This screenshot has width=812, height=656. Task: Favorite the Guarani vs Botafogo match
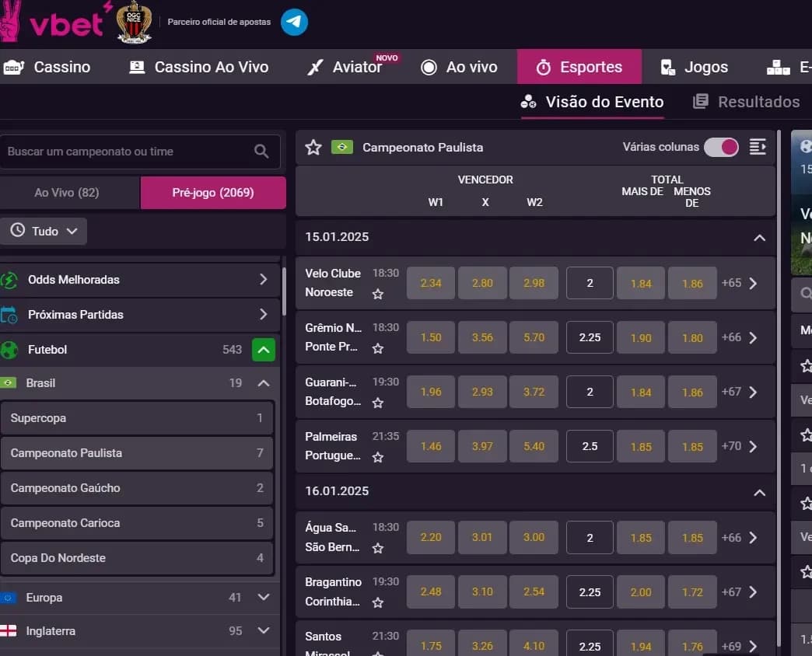(x=378, y=403)
